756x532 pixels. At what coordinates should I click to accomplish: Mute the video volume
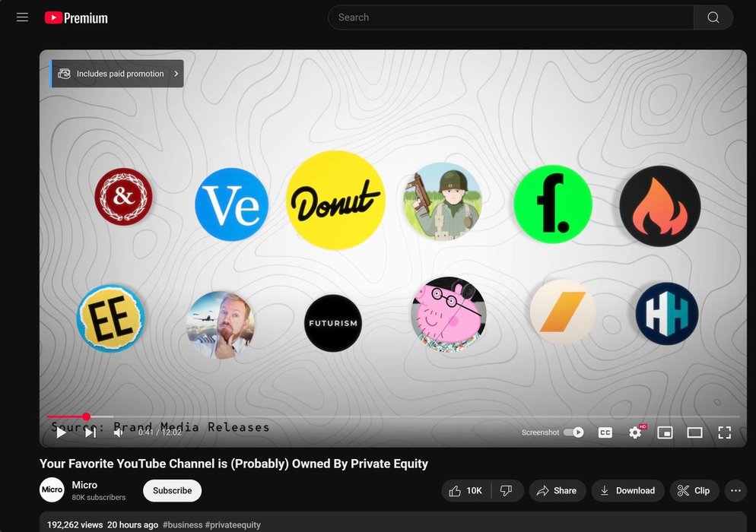(x=118, y=432)
